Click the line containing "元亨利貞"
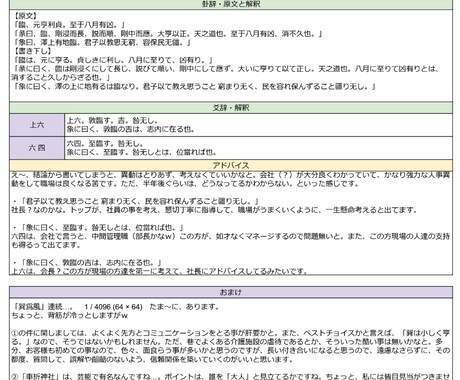Screen dimensions: 460x380 click(x=70, y=25)
